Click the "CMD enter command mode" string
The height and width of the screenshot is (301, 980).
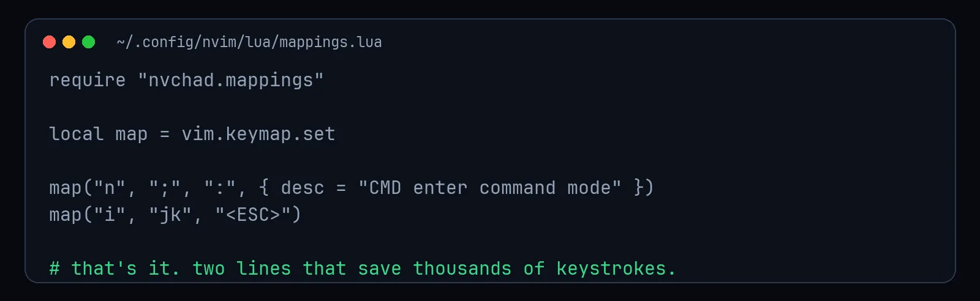point(490,188)
